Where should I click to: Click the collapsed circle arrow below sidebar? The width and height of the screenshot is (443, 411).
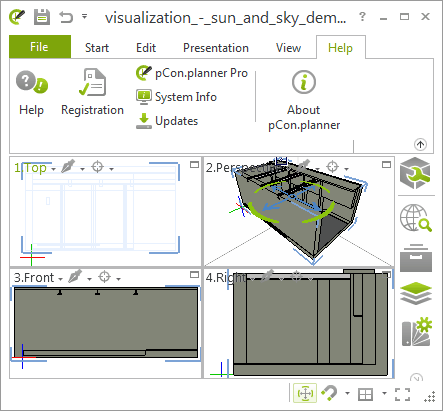coord(416,378)
